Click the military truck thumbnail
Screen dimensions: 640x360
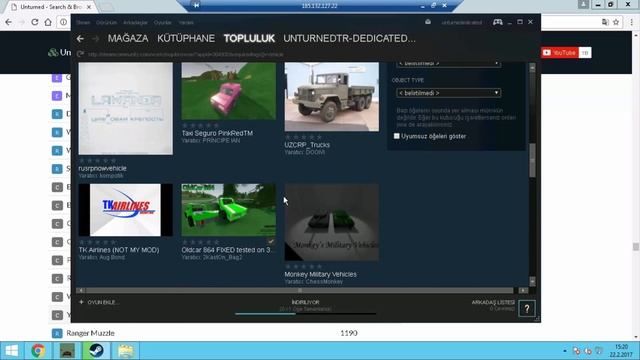[331, 97]
